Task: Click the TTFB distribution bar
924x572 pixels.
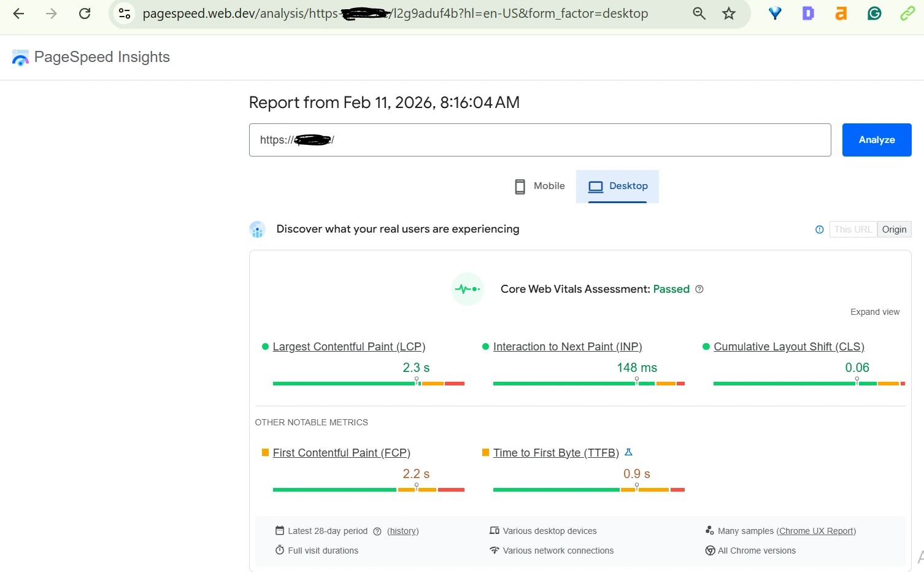Action: coord(589,490)
